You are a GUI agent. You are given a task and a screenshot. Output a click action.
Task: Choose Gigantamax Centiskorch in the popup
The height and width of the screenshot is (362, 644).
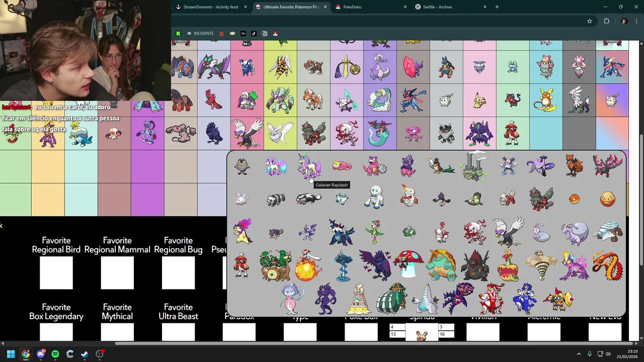tap(608, 265)
